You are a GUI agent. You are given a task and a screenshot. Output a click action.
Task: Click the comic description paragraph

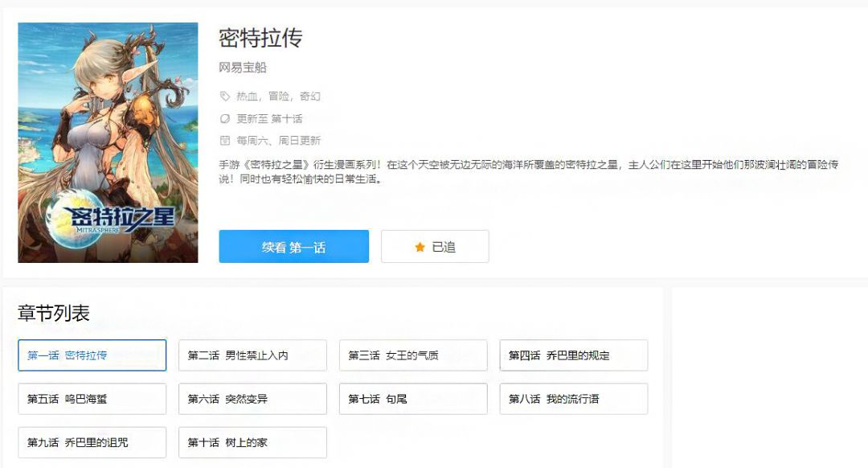click(x=529, y=172)
